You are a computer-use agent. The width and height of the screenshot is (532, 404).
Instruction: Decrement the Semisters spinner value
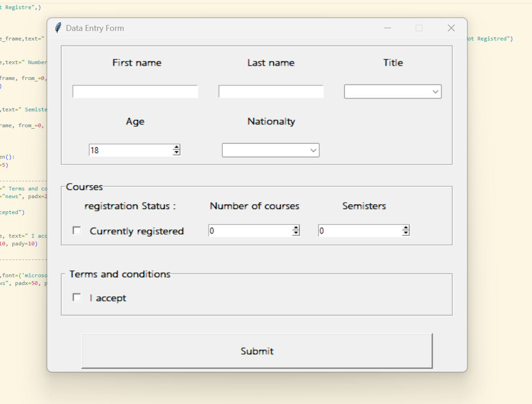(x=405, y=233)
